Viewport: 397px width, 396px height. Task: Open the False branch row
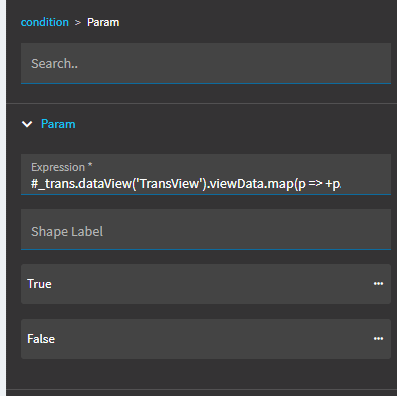(206, 339)
